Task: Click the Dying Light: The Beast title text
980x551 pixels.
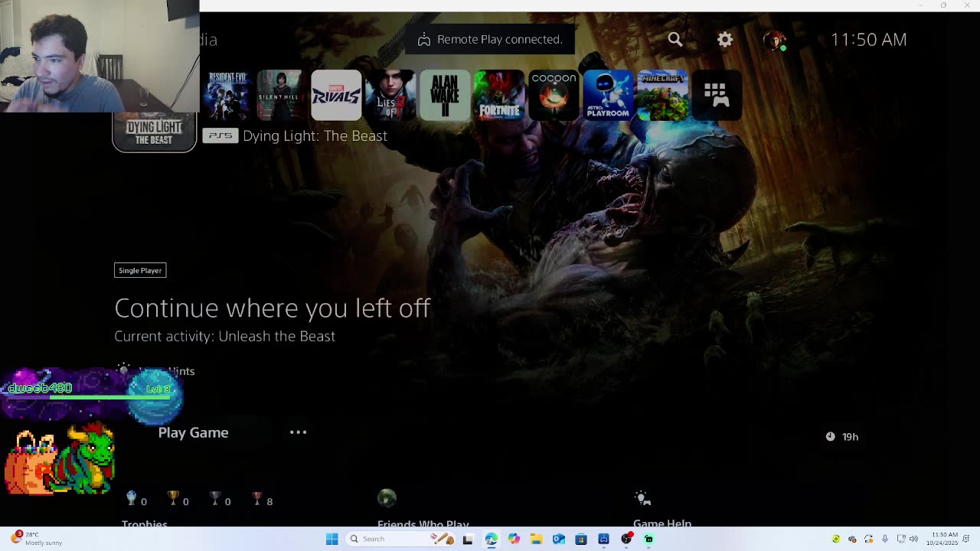Action: click(315, 135)
